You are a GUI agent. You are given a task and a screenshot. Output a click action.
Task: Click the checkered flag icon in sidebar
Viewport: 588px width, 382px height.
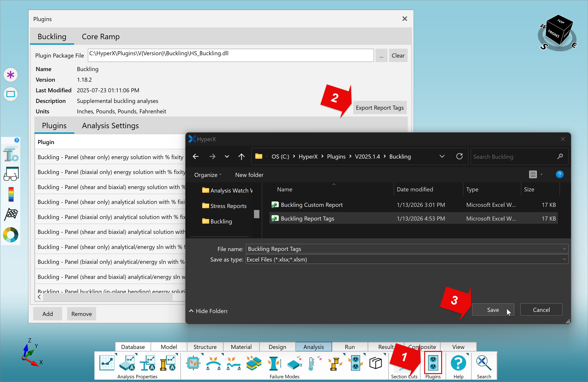click(x=11, y=214)
